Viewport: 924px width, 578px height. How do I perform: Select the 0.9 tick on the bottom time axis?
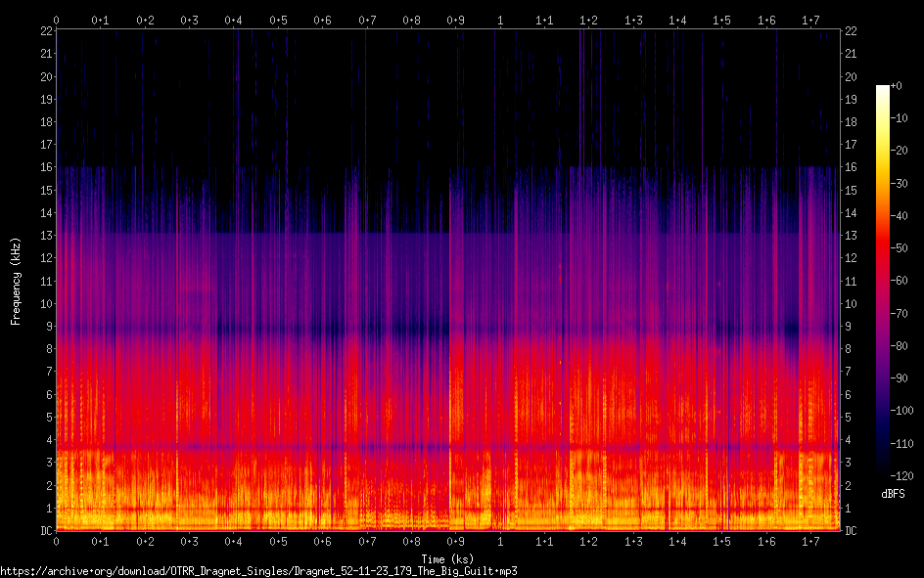pyautogui.click(x=455, y=542)
